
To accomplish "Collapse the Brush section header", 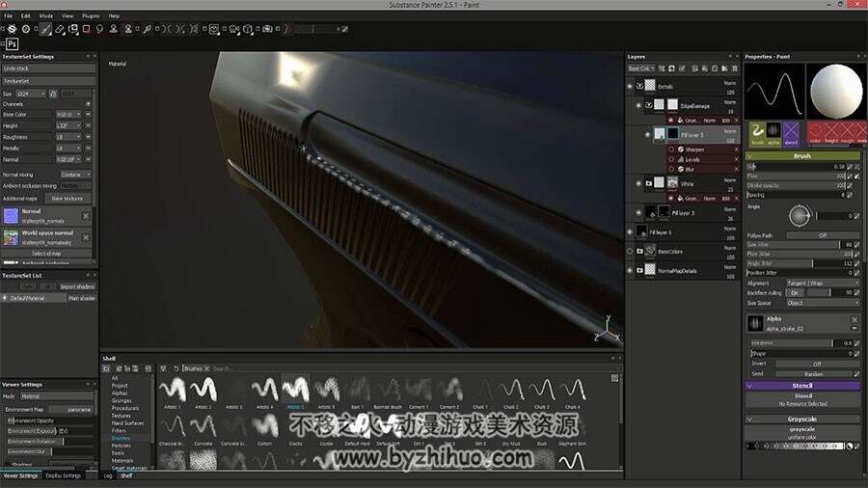I will (x=802, y=156).
